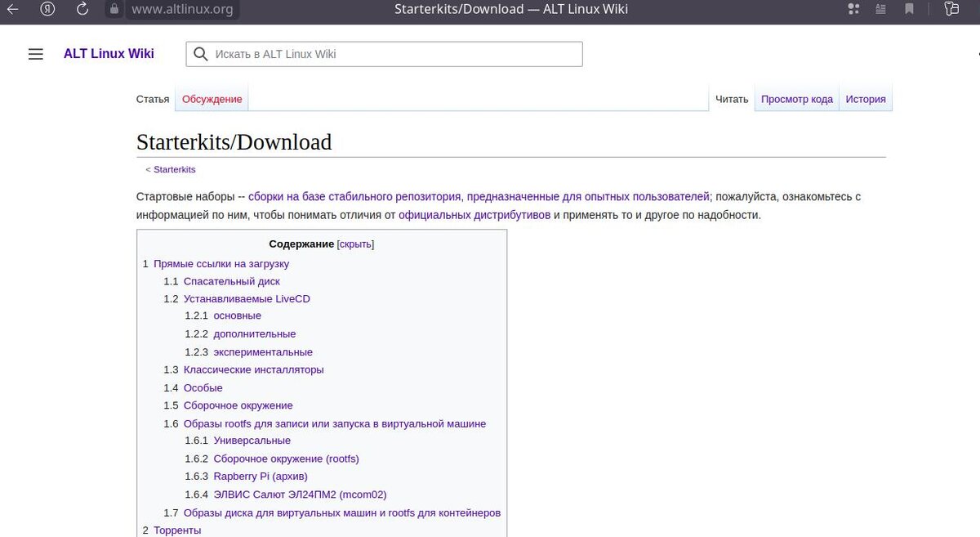
Task: Open the Просмотр кода tab
Action: pyautogui.click(x=797, y=99)
